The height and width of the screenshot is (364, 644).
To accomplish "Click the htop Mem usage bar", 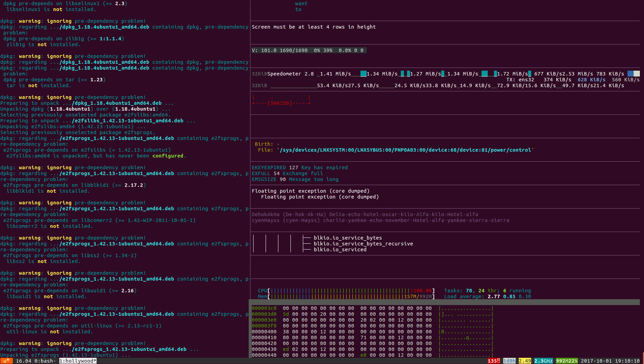I will (x=351, y=296).
